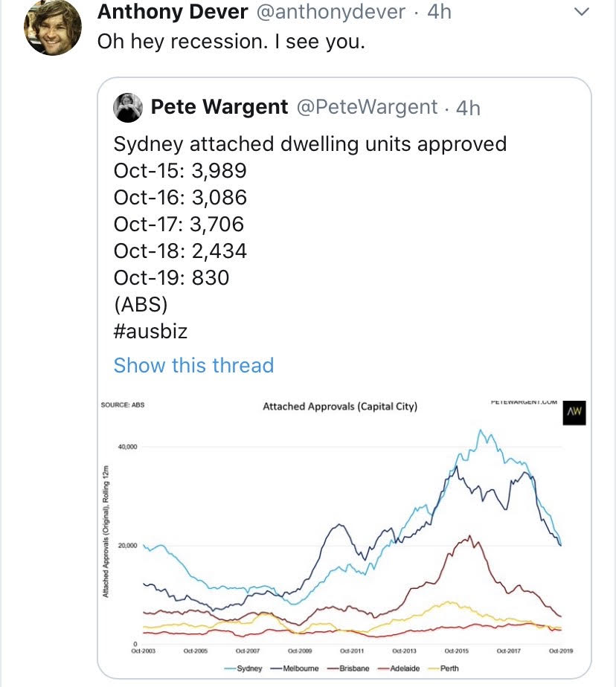The height and width of the screenshot is (687, 616).
Task: Open the @anthonydever handle
Action: 331,12
